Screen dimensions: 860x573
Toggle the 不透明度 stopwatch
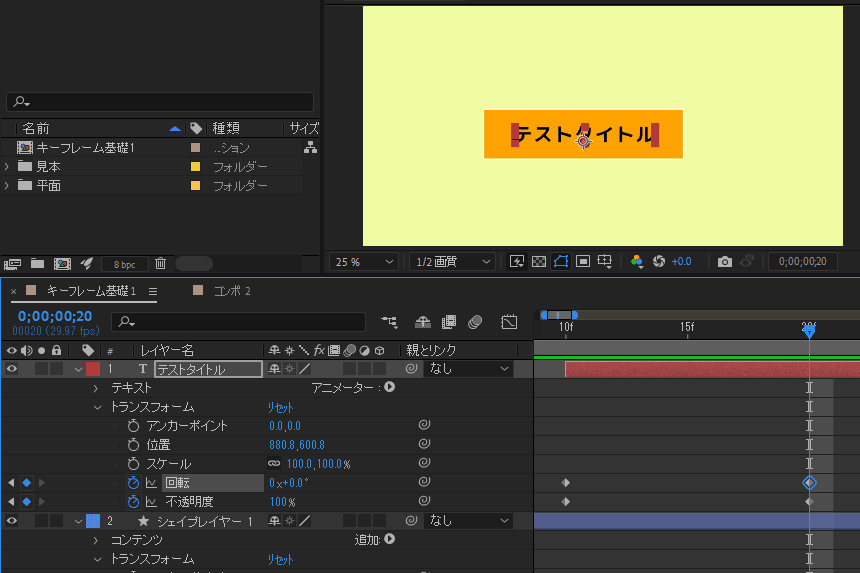coord(133,502)
